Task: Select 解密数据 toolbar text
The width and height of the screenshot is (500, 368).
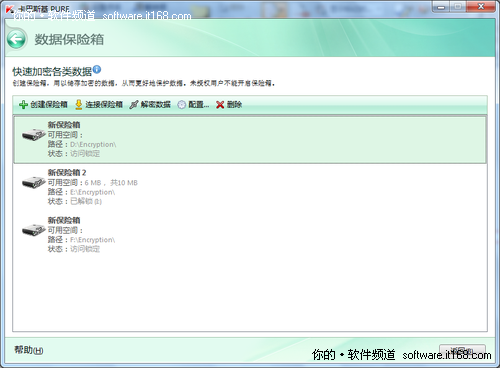Action: (x=155, y=105)
